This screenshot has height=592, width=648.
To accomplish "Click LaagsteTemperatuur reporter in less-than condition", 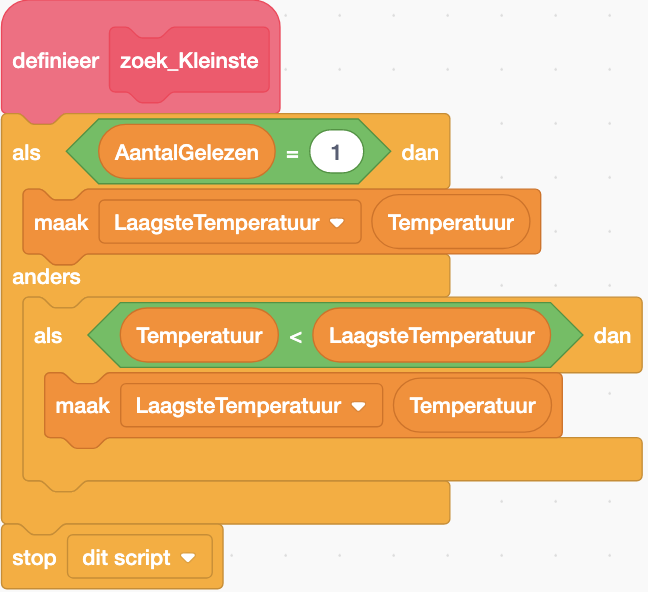I will [x=431, y=336].
